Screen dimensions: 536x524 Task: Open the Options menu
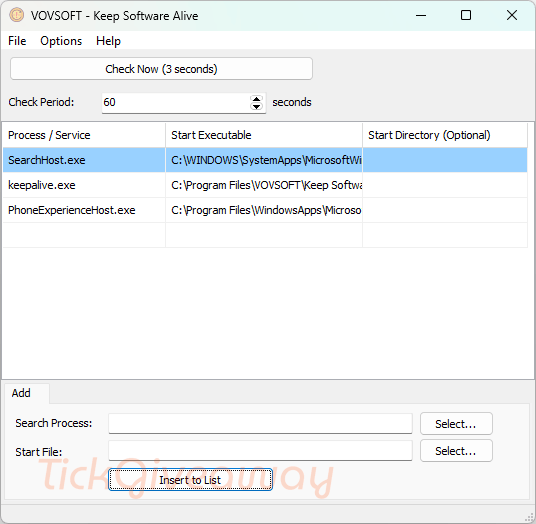click(x=61, y=41)
